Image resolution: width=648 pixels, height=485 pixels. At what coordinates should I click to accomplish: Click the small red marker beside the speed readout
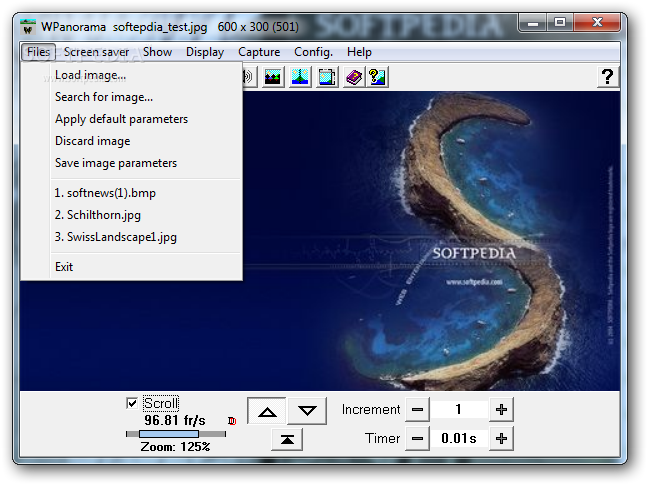pos(232,421)
